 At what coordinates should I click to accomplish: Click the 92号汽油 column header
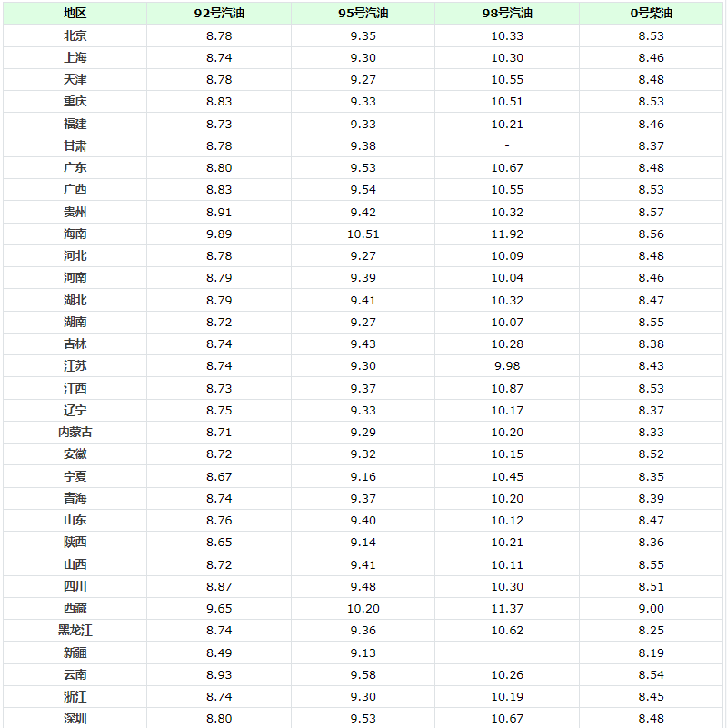[219, 14]
